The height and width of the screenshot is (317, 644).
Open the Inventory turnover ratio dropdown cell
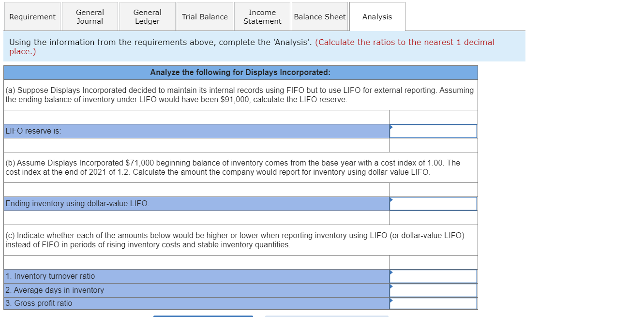pyautogui.click(x=433, y=276)
